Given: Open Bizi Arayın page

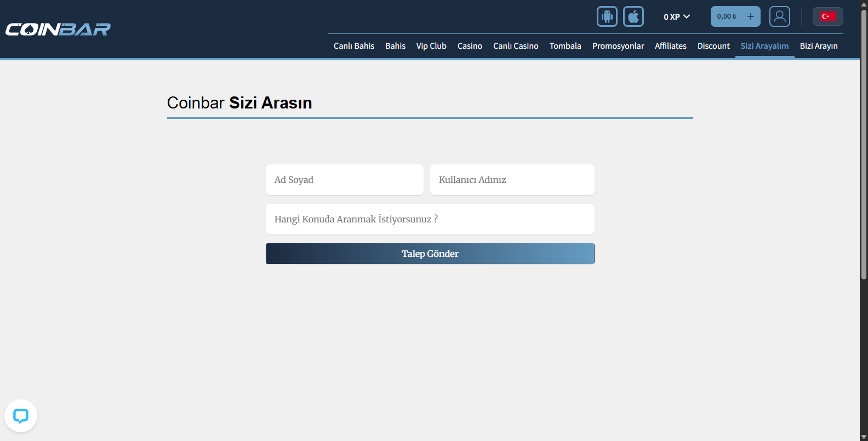Looking at the screenshot, I should [819, 46].
